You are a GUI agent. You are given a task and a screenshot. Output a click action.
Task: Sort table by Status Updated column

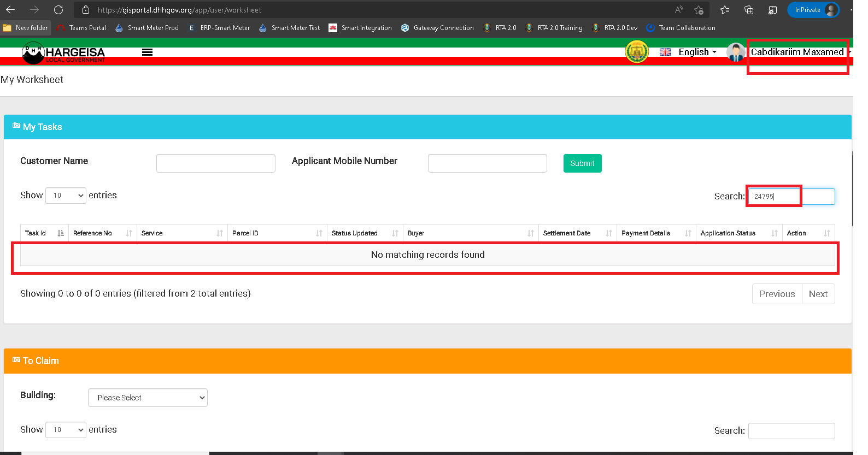point(365,233)
